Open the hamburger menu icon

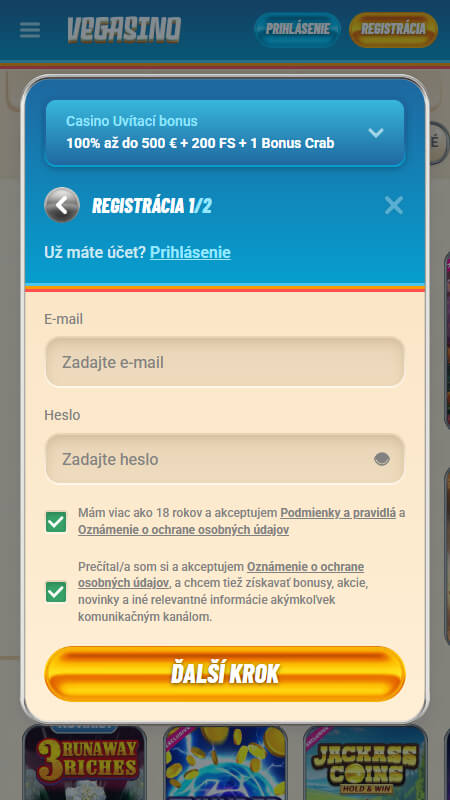(30, 30)
